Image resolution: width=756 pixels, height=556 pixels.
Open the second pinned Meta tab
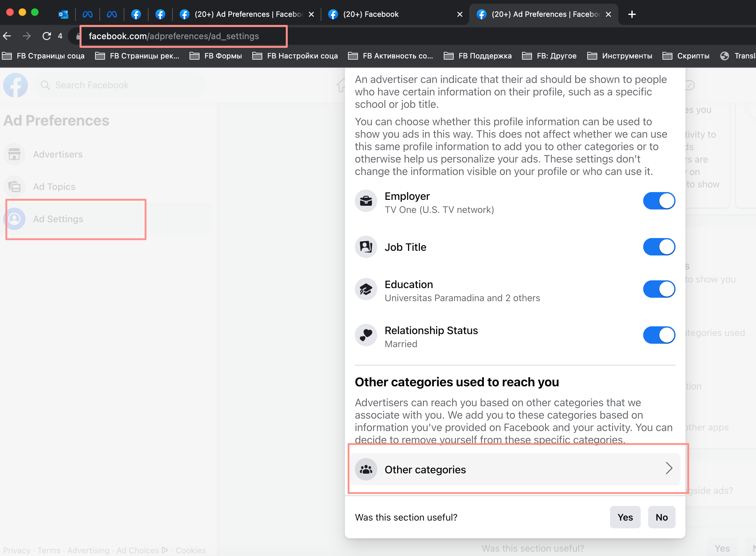[112, 14]
